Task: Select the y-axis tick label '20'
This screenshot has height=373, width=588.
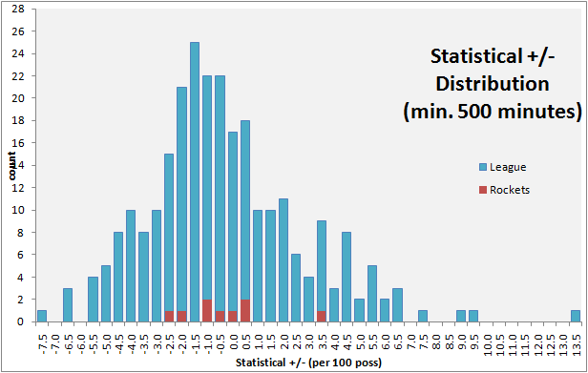Action: [18, 98]
